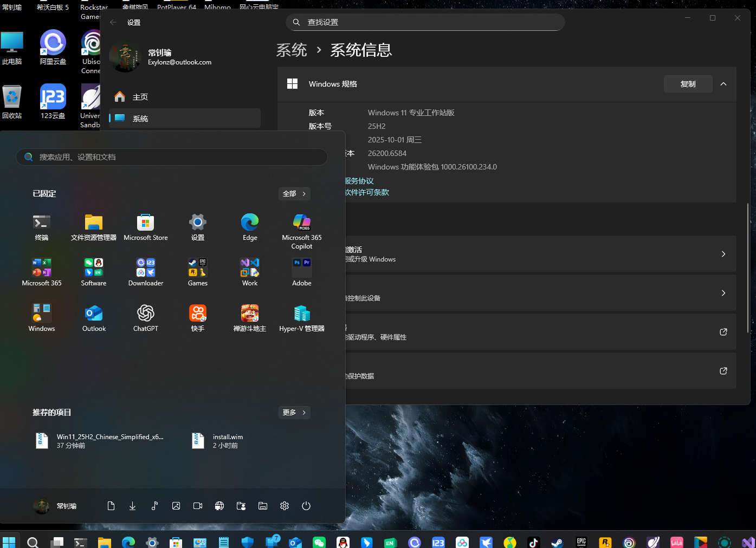Open 此电脑 desktop icon
The image size is (756, 548).
tap(12, 49)
